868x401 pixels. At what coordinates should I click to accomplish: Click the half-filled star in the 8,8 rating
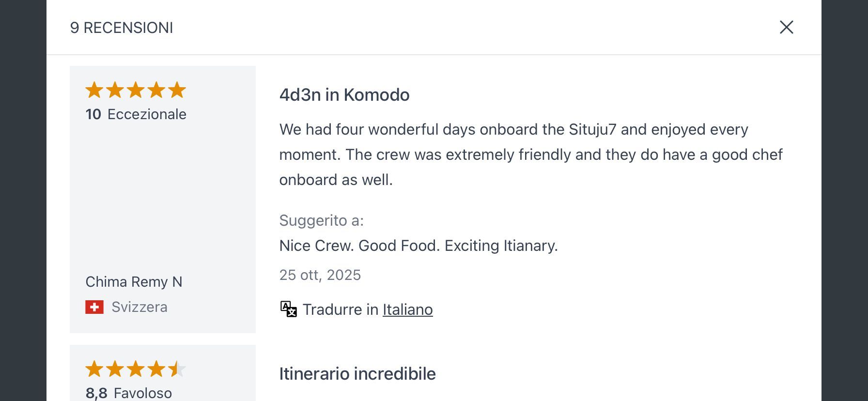click(177, 369)
